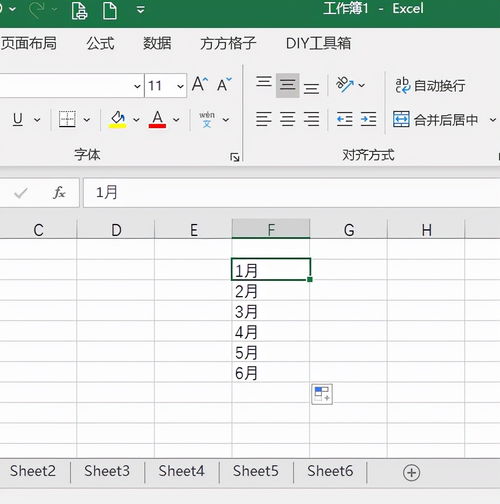Screen dimensions: 500x504
Task: Expand the borders dropdown arrow
Action: [87, 120]
